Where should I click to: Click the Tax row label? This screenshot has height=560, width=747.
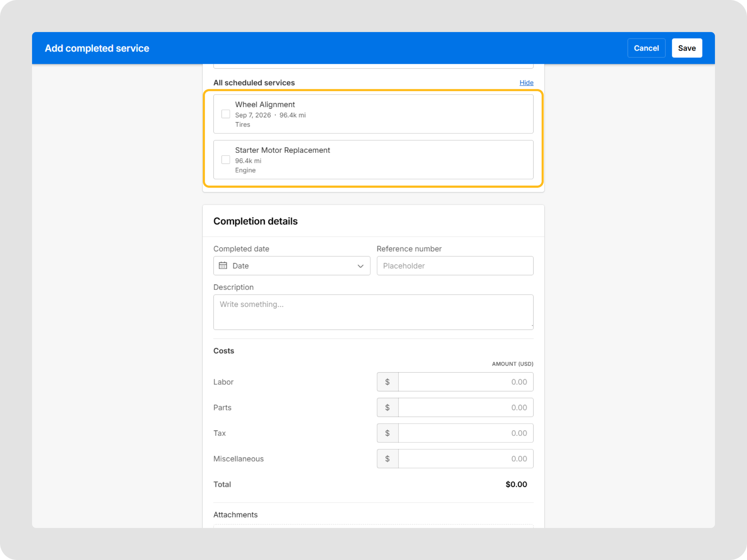[x=220, y=433]
